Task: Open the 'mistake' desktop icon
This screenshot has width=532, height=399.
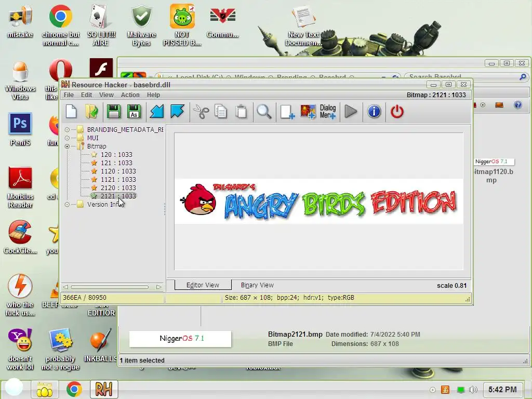Action: pos(20,21)
